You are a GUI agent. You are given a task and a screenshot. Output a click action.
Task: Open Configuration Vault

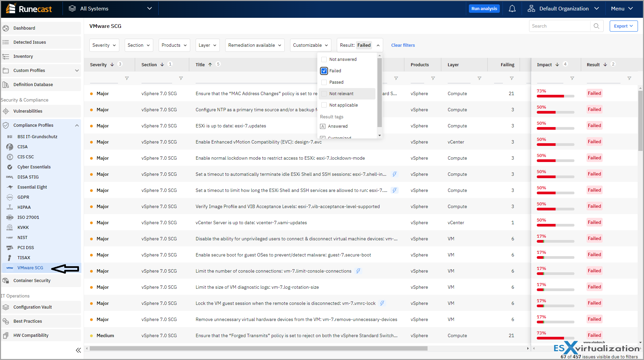coord(41,307)
